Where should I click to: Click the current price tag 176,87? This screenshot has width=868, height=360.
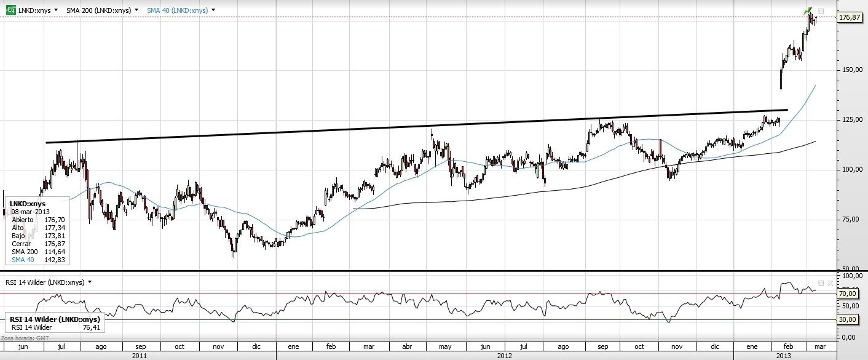pyautogui.click(x=849, y=18)
